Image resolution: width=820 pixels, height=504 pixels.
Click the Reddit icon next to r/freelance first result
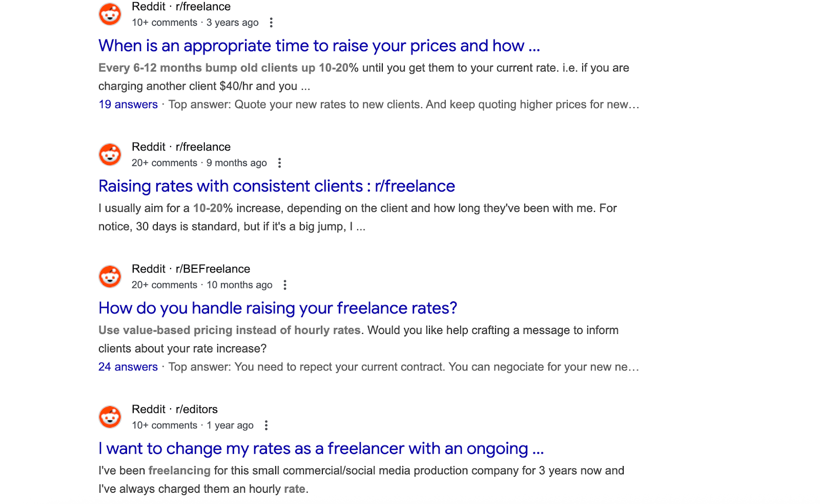click(x=110, y=14)
